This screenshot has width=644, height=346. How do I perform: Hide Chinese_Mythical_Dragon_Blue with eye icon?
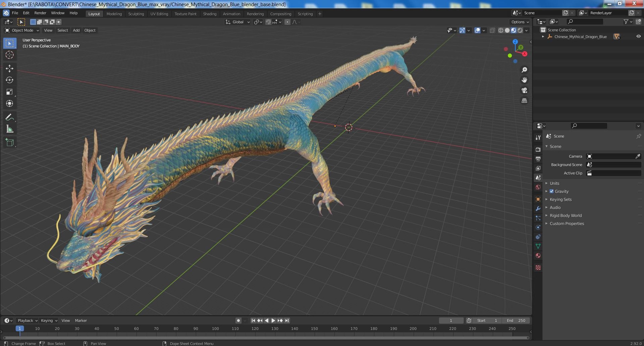[638, 37]
